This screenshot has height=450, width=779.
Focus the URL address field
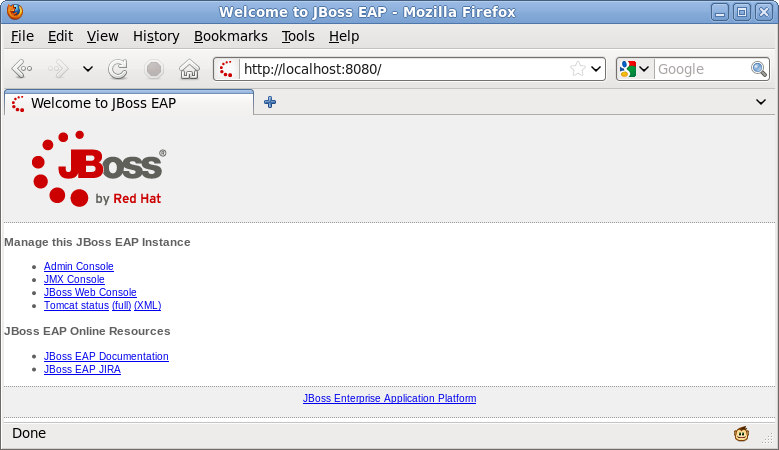403,69
